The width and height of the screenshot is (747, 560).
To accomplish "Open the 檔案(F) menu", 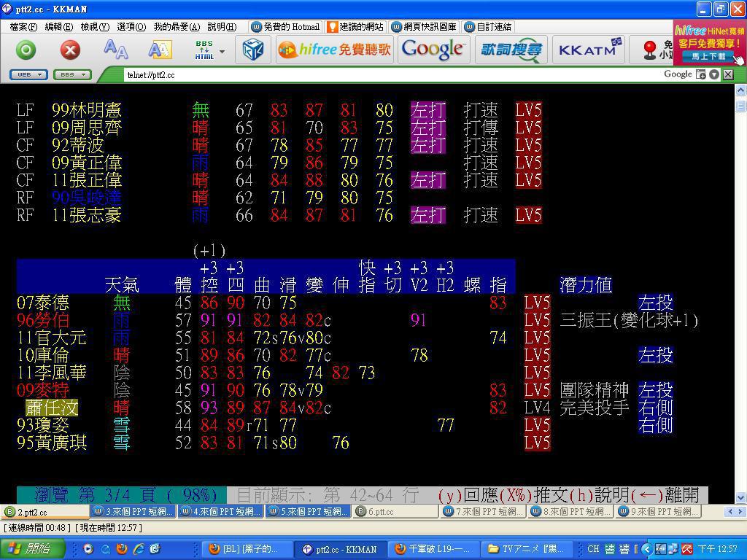I will click(x=23, y=27).
